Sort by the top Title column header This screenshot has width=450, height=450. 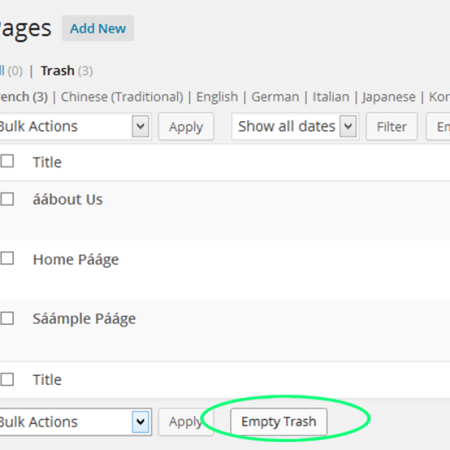pyautogui.click(x=47, y=162)
